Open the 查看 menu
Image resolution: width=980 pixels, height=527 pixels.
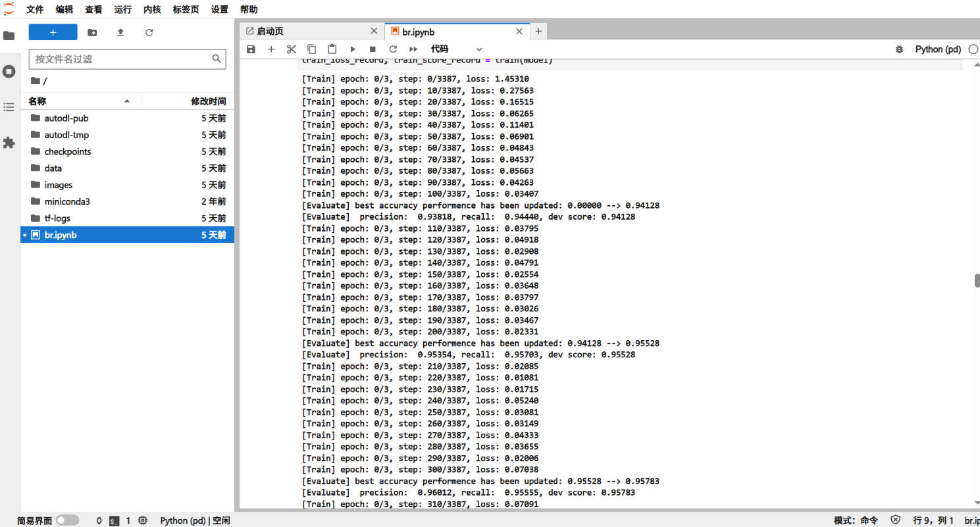pyautogui.click(x=93, y=9)
